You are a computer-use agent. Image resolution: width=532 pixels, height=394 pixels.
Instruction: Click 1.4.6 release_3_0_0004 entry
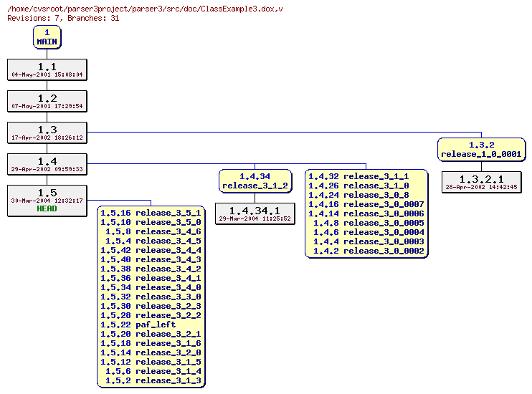coord(369,233)
